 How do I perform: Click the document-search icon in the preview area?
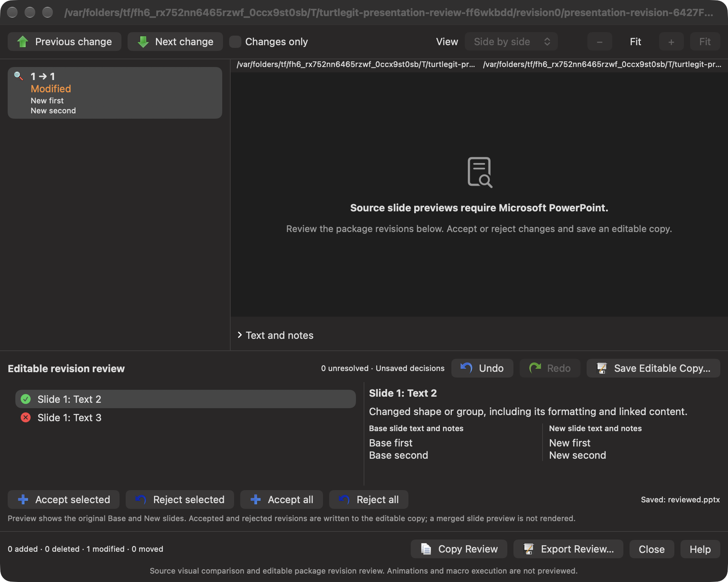[480, 172]
